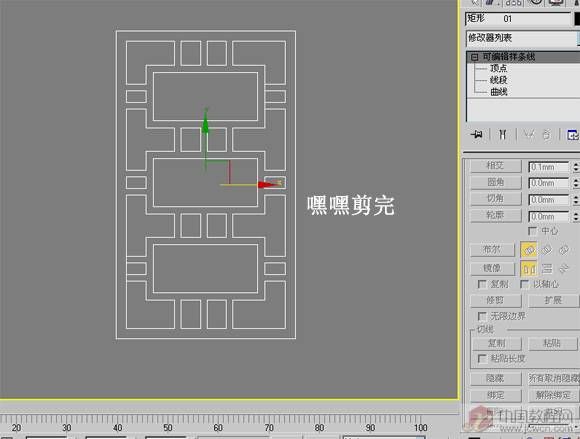Select the mirror both axes icon
Viewport: 580px width, 439px height.
[563, 269]
